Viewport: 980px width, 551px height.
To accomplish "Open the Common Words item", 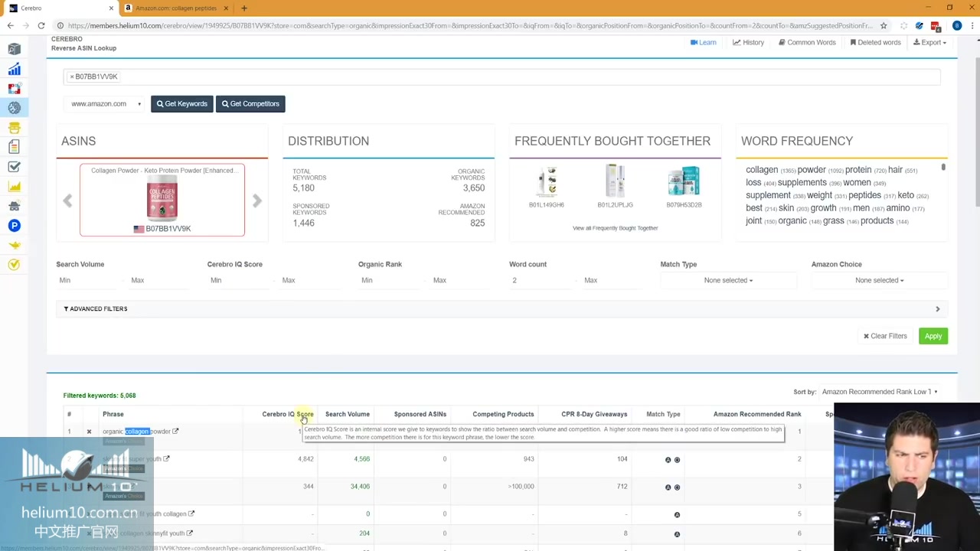I will (x=807, y=43).
